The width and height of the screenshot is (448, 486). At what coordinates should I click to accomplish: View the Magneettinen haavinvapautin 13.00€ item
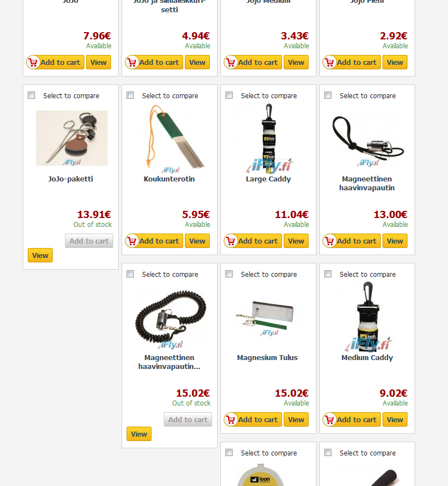pos(395,241)
